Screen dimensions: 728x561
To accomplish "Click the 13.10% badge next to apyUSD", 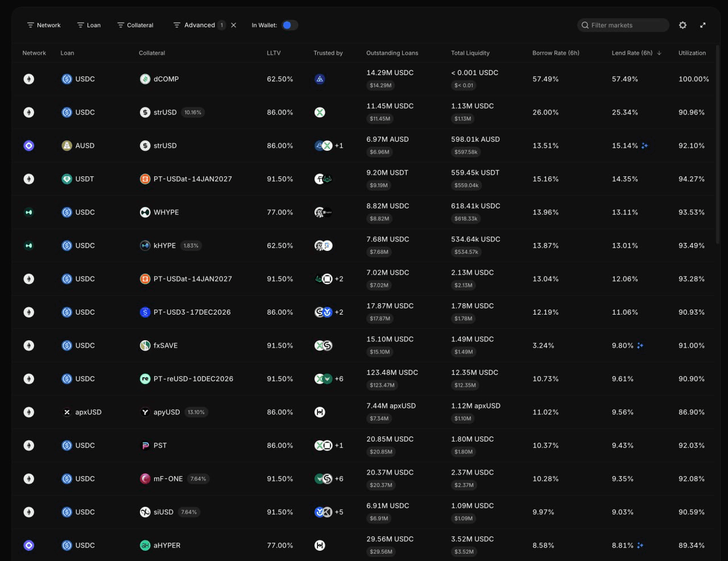I will 196,412.
